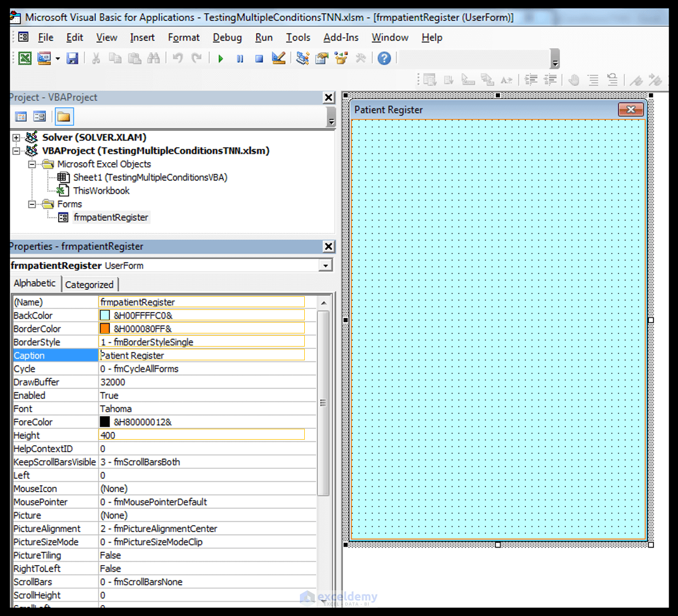Click the Toggle Folders icon
Viewport: 678px width, 616px height.
[63, 117]
